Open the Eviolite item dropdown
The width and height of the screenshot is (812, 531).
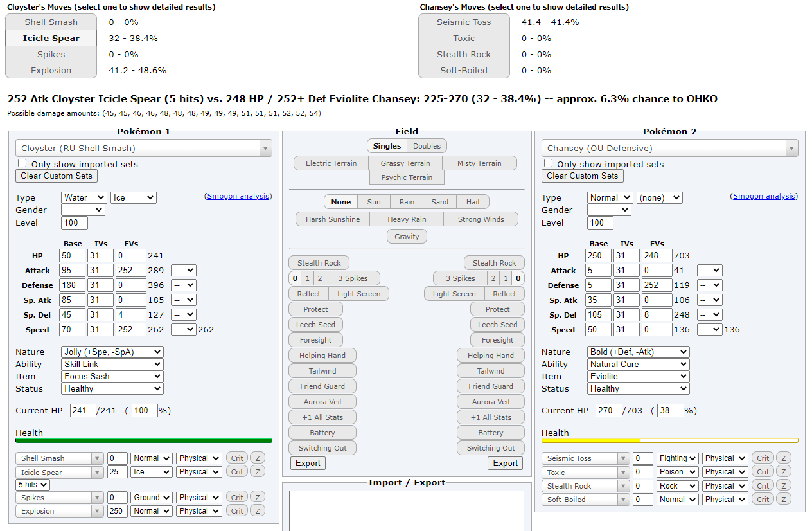pyautogui.click(x=639, y=376)
